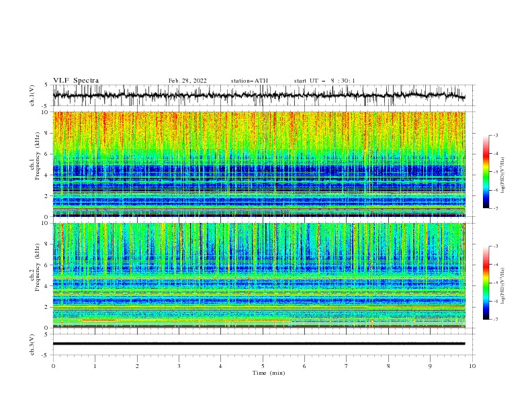Click the 'ch.3(V)' axis label
This screenshot has width=532, height=411.
point(32,345)
